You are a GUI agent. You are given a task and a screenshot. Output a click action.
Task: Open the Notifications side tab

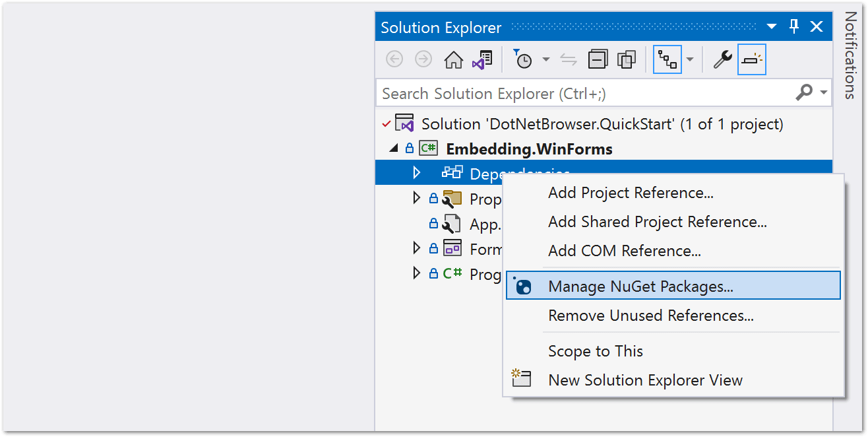pos(850,55)
